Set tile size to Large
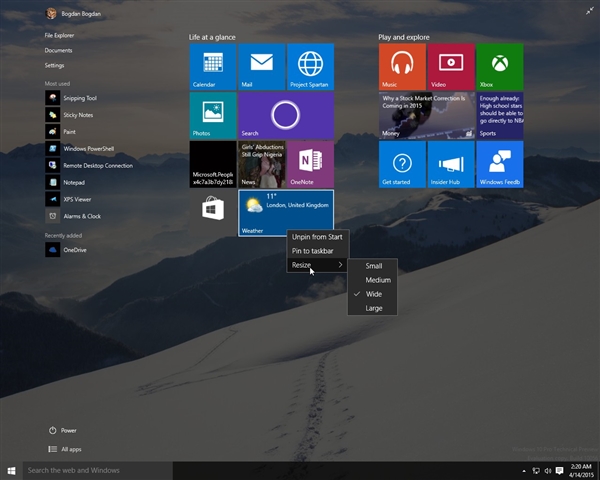This screenshot has height=480, width=600. [x=375, y=308]
